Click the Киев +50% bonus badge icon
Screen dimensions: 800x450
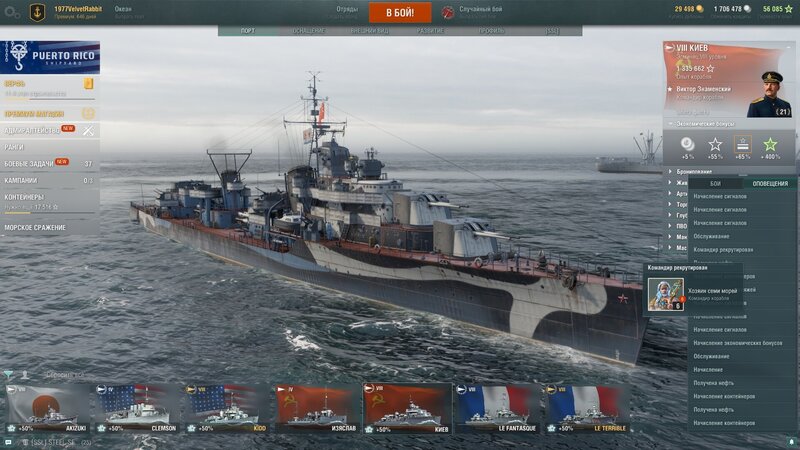tap(369, 429)
